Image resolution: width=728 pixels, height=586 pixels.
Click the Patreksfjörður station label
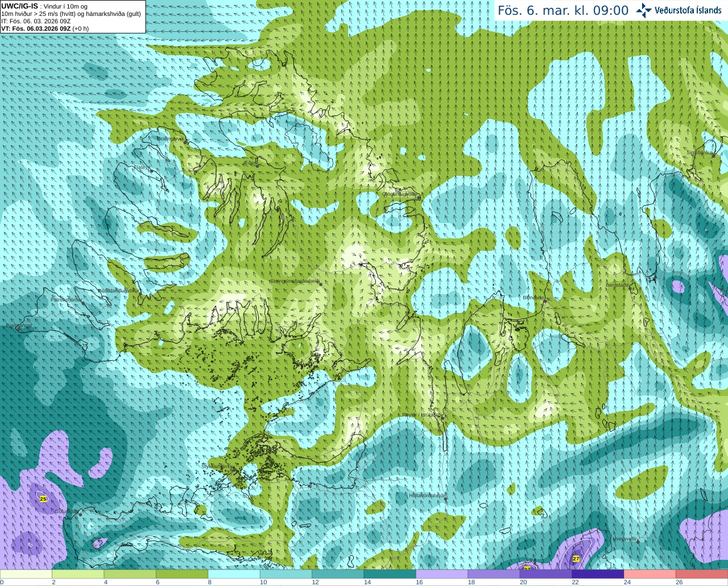point(67,299)
